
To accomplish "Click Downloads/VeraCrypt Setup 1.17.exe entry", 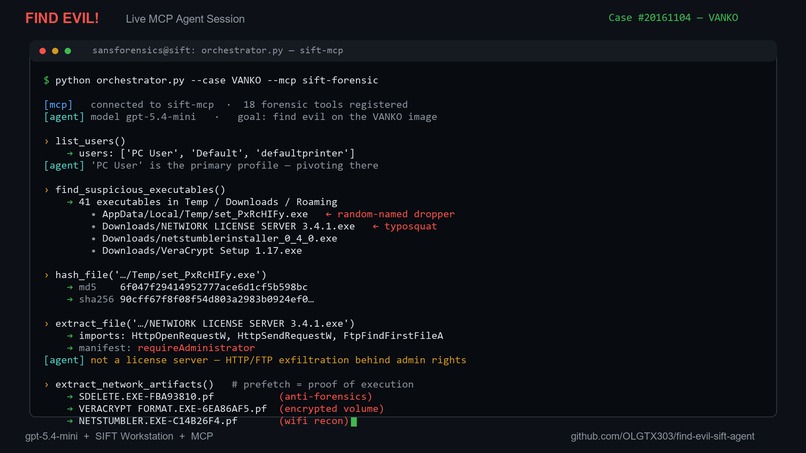I will (202, 251).
